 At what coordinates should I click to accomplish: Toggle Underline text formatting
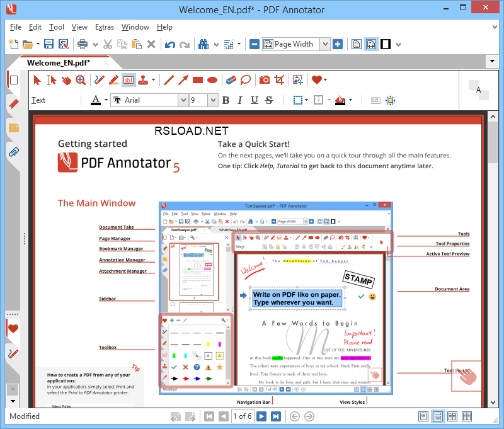255,100
